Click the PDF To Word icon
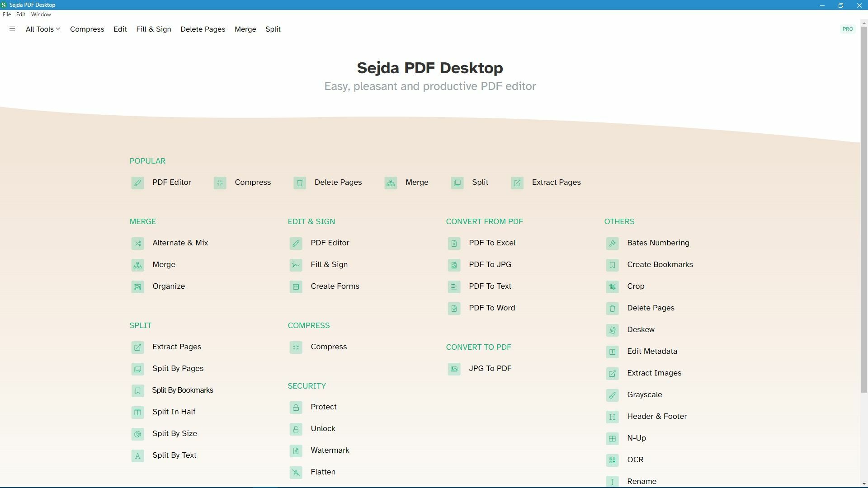 click(x=454, y=309)
